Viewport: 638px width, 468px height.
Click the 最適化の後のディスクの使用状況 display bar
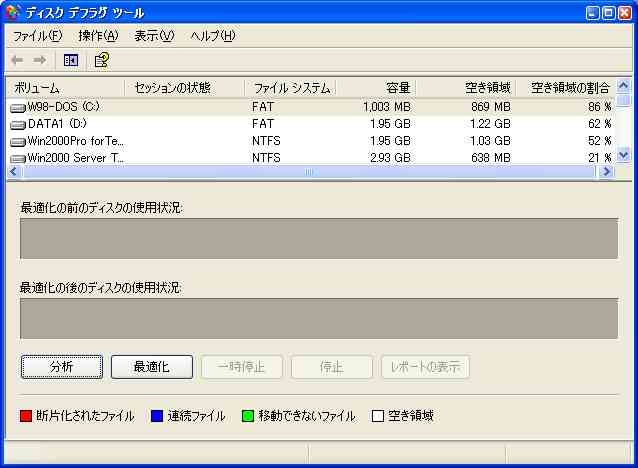click(319, 318)
